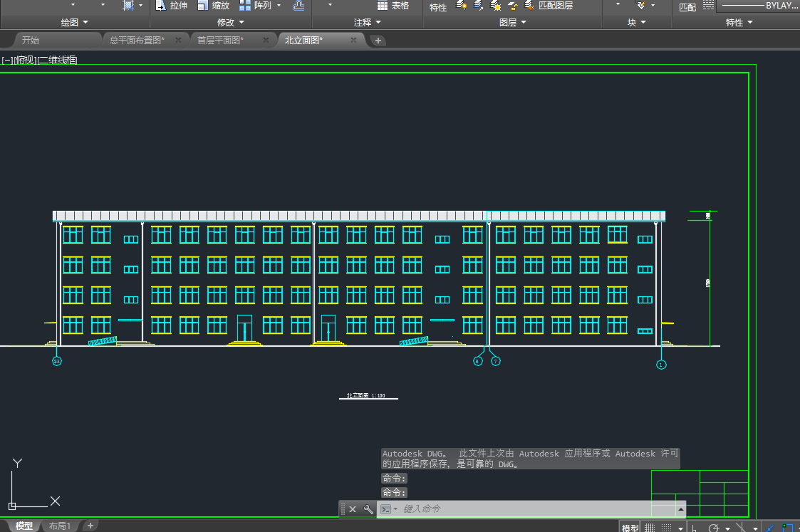This screenshot has width=800, height=532.
Task: Click the wrench customize icon in command line
Action: pos(368,509)
